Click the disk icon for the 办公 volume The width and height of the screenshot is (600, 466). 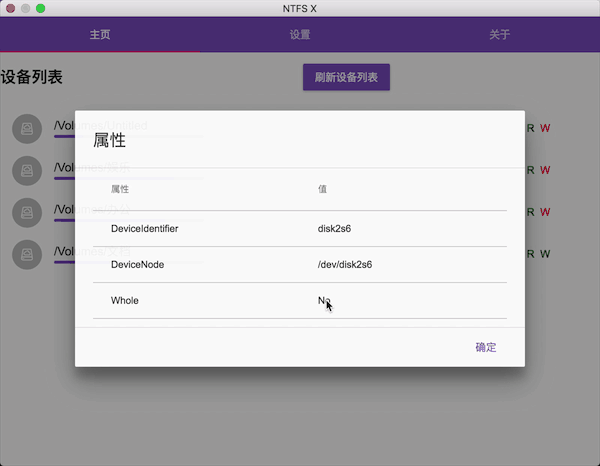(x=27, y=213)
